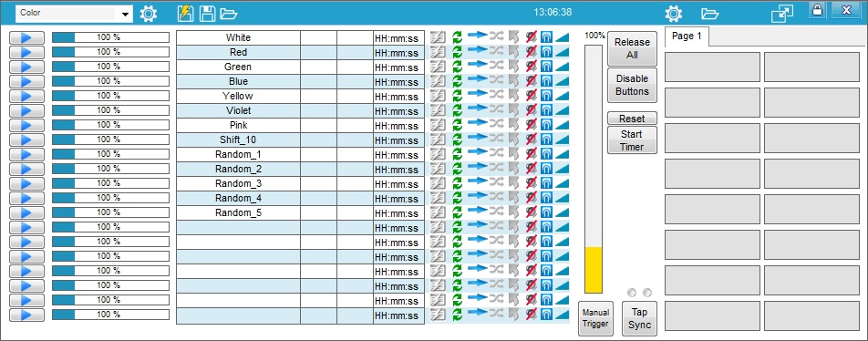Open the folder icon next to save
The image size is (868, 341).
coord(228,14)
